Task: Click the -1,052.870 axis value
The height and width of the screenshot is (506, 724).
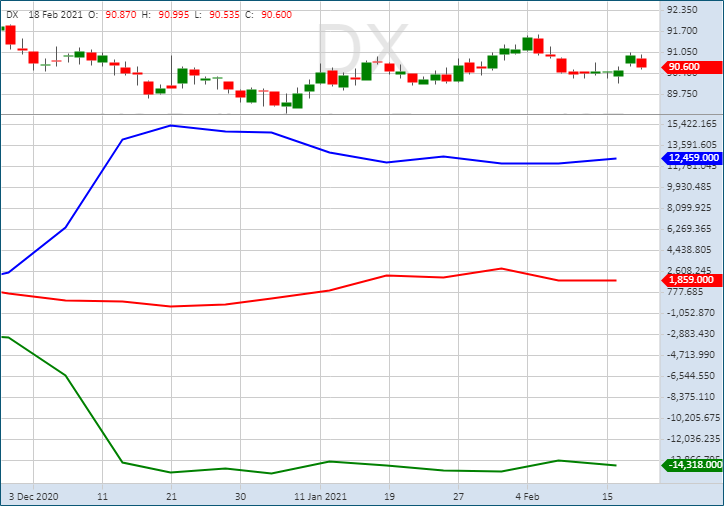Action: point(691,313)
